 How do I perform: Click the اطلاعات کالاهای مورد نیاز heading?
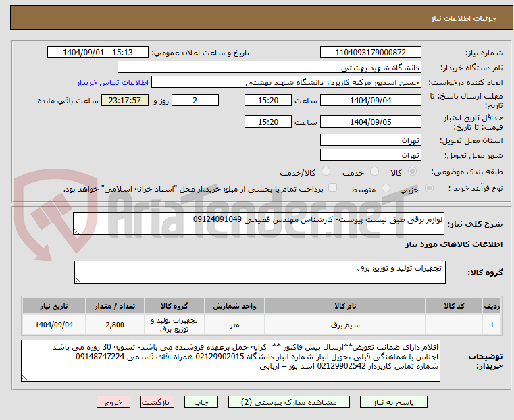pyautogui.click(x=454, y=244)
